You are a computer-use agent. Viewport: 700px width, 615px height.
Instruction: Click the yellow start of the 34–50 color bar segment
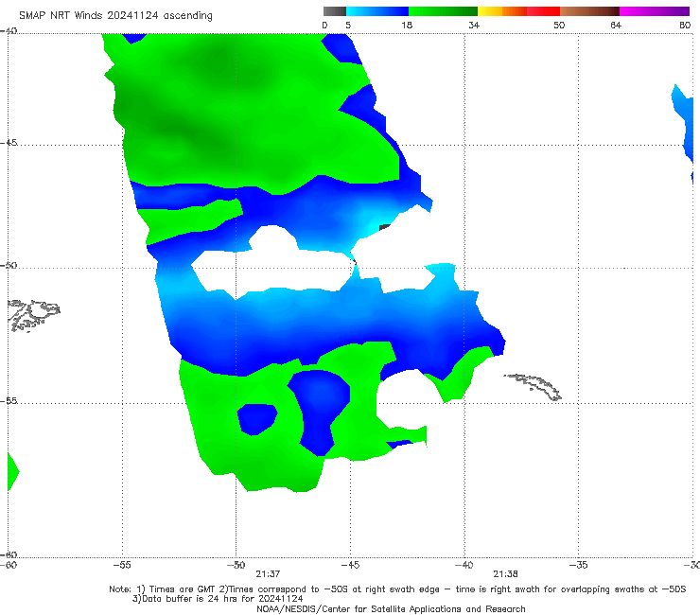point(490,11)
